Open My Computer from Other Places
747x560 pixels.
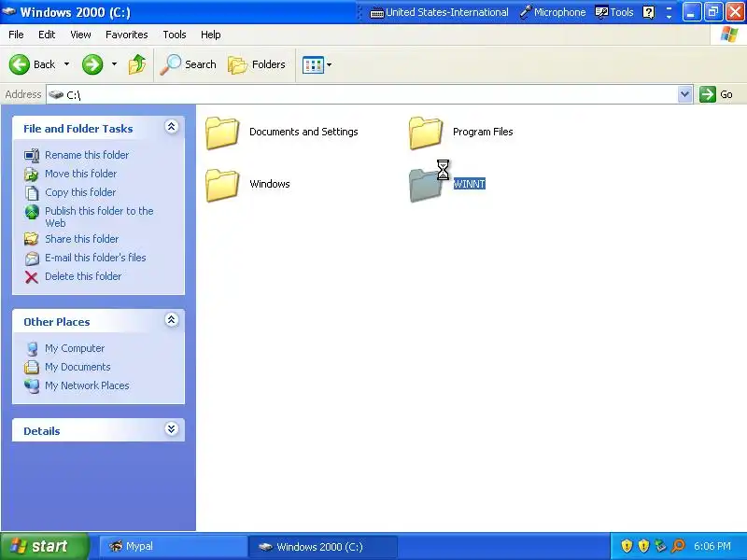(75, 348)
